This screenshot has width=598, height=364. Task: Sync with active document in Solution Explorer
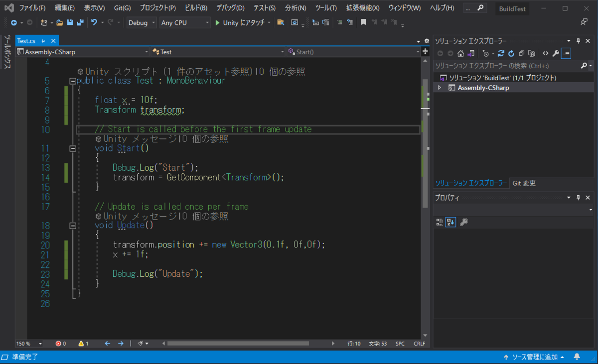click(x=501, y=53)
